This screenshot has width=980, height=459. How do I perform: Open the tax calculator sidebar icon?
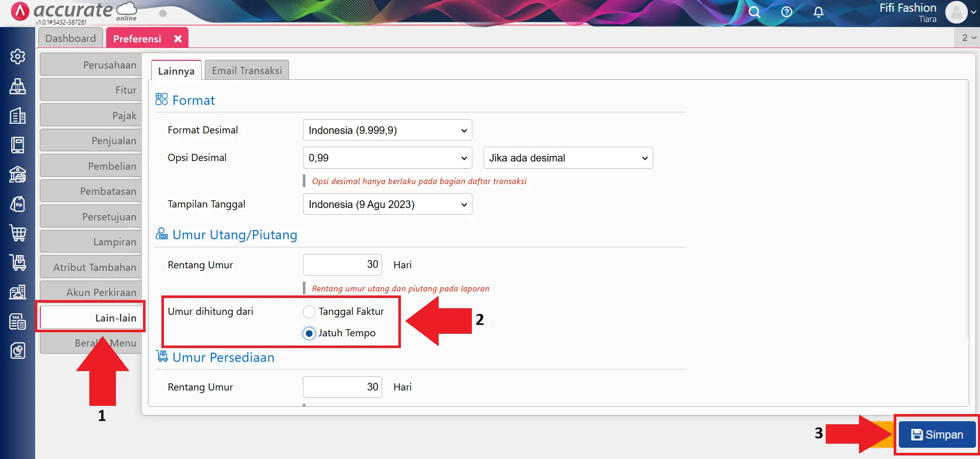(x=18, y=322)
